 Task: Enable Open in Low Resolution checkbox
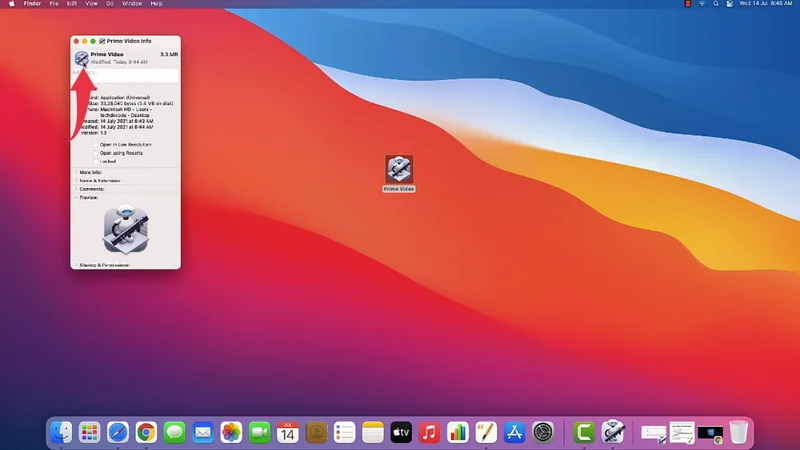[x=96, y=144]
